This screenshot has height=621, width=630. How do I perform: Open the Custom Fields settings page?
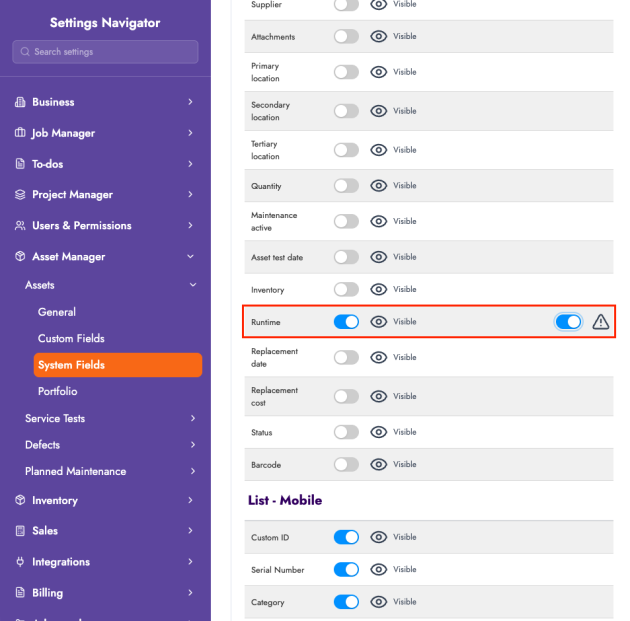71,338
